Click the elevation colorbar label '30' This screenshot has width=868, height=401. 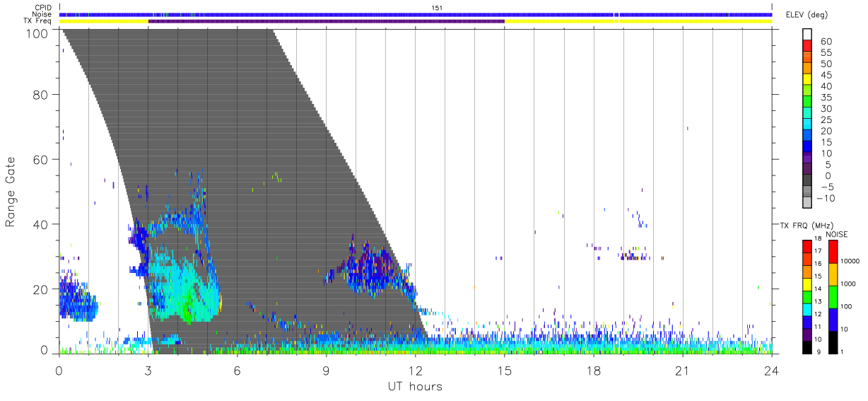pos(826,108)
